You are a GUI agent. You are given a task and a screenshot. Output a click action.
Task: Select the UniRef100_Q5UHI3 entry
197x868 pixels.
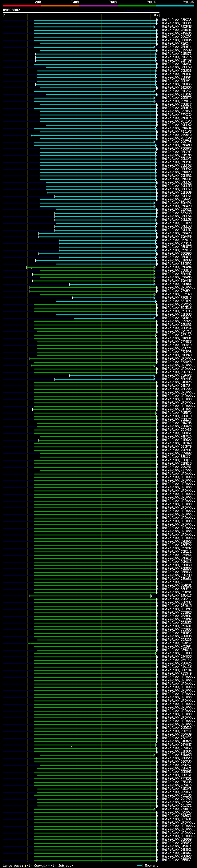tap(177, 271)
